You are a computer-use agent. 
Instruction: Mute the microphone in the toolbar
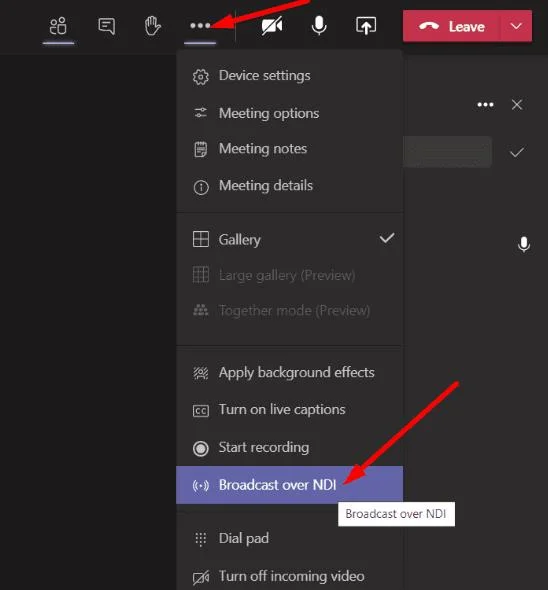319,26
